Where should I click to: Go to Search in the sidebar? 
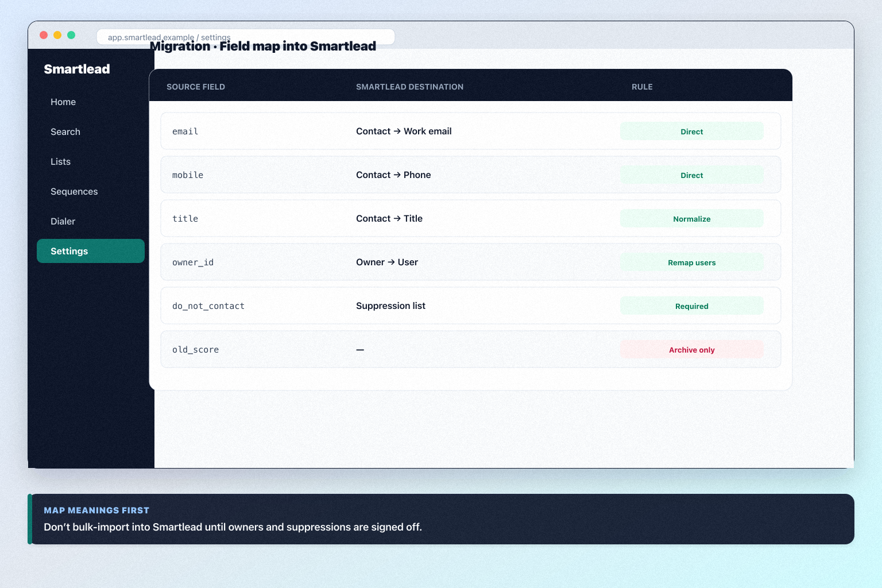click(x=90, y=131)
